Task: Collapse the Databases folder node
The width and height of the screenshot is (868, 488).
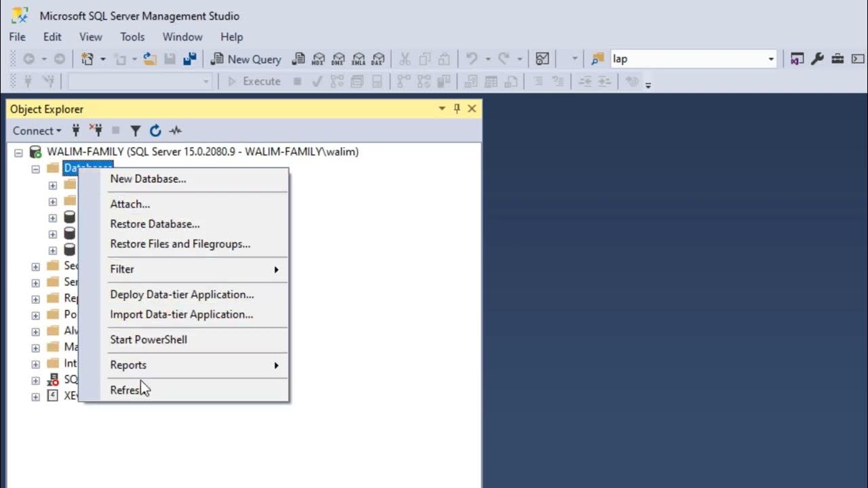Action: coord(35,169)
